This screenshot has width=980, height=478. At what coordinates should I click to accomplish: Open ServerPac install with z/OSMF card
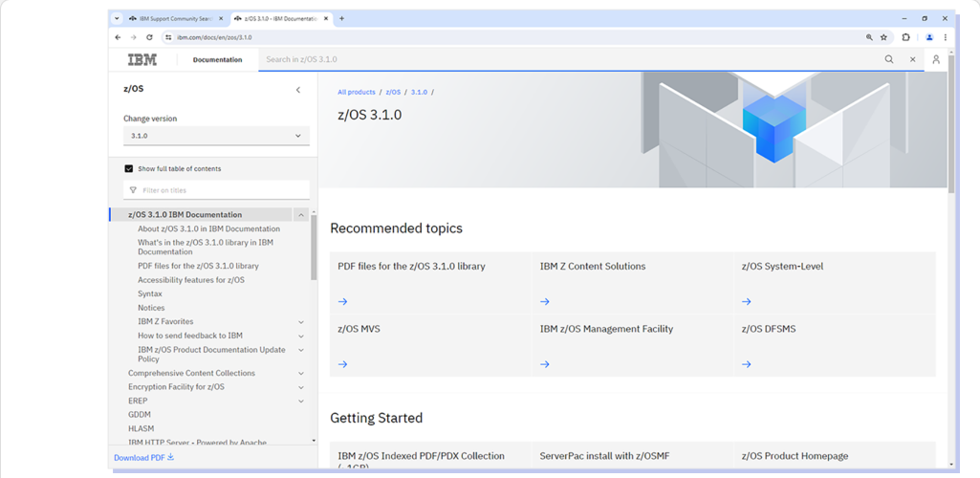pos(633,455)
